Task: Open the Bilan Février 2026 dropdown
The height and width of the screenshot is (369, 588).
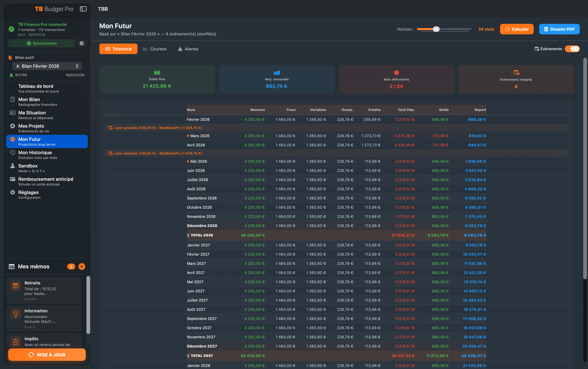Action: click(x=47, y=66)
